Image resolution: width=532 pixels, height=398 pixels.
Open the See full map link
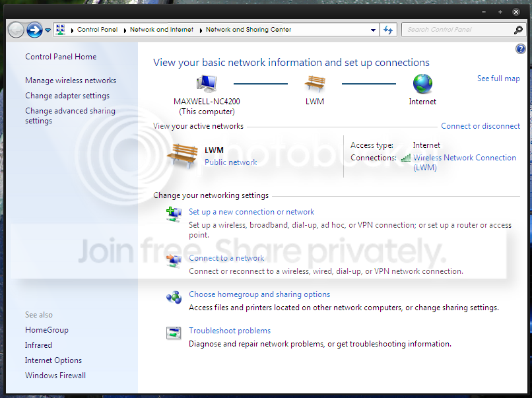tap(498, 79)
